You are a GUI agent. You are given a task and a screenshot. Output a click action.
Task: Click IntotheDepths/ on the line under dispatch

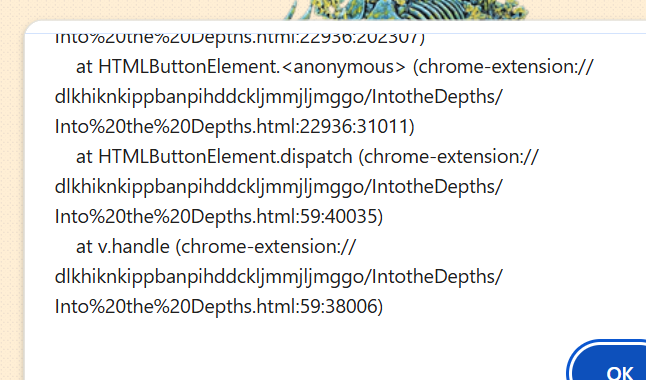(437, 186)
